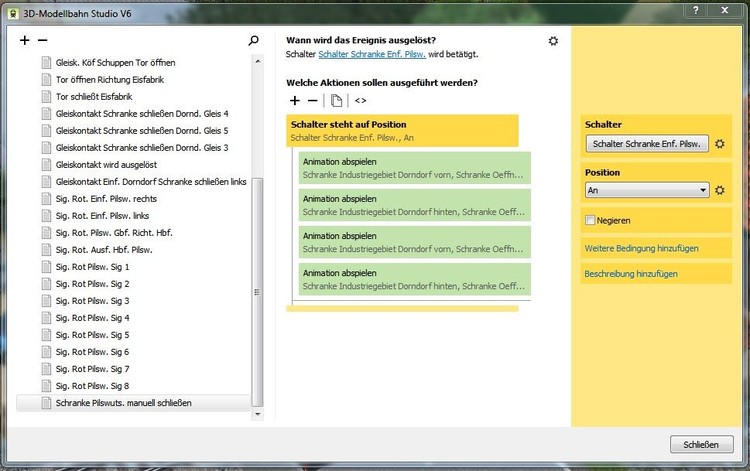The height and width of the screenshot is (471, 750).
Task: Open the search magnifier in the event list
Action: coord(254,41)
